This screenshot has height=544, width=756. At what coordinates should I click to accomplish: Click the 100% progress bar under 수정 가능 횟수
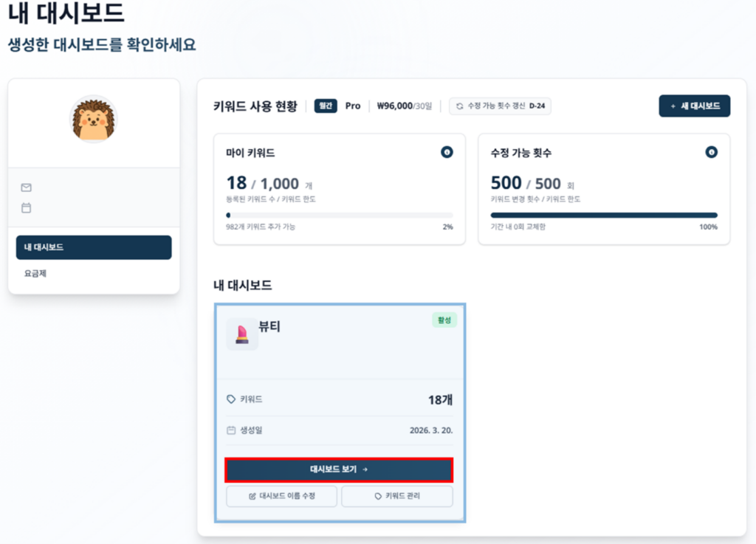pos(605,213)
